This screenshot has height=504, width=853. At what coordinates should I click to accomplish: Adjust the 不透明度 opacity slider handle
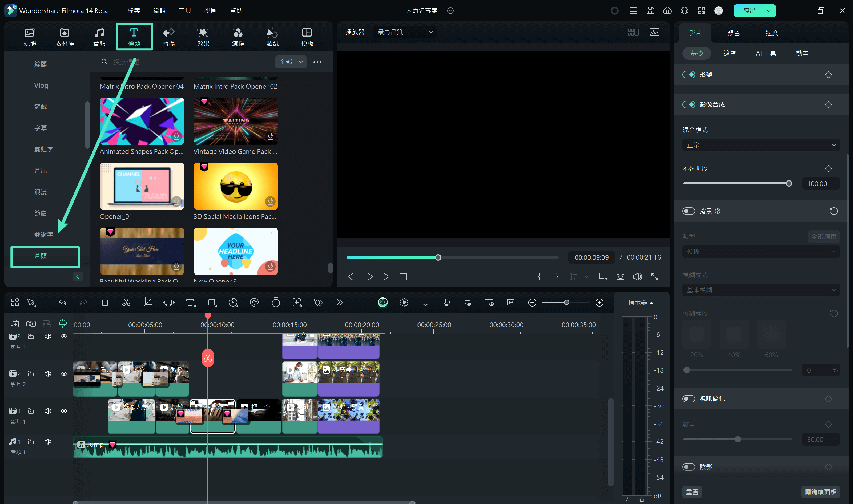(x=789, y=183)
